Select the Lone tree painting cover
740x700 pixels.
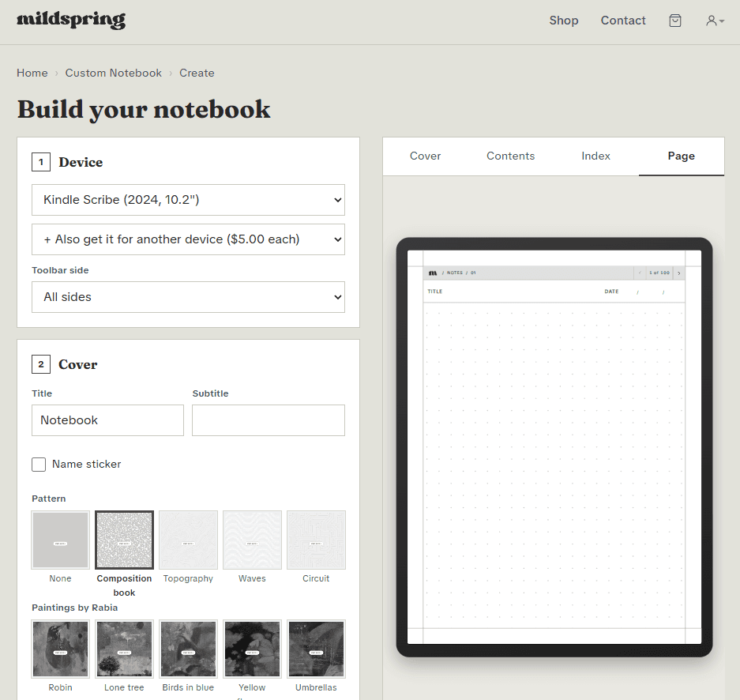(x=124, y=649)
